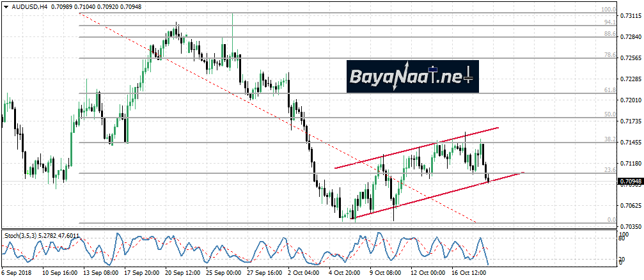Select the 38.2 Fibonacci level label
Screen dimensions: 644x280
click(609, 139)
